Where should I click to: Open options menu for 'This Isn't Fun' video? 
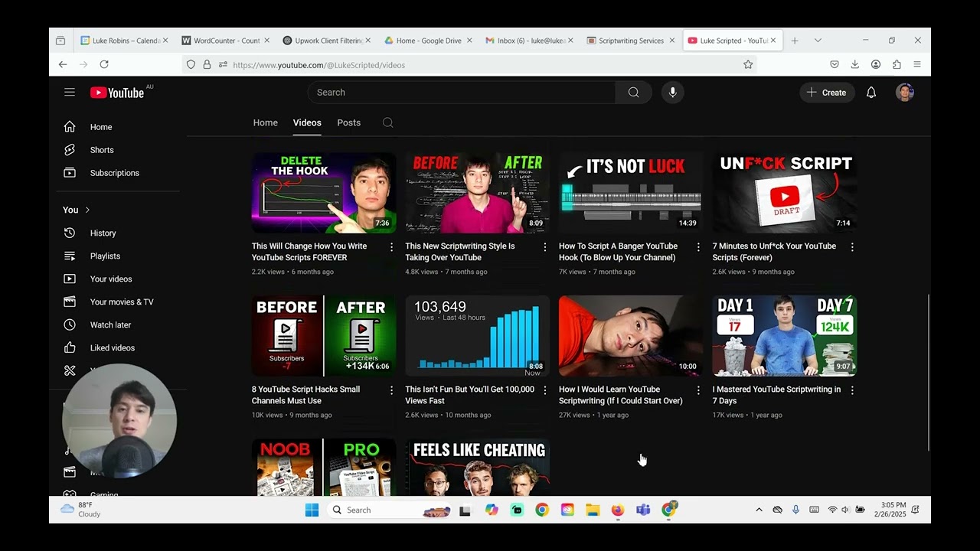[545, 390]
